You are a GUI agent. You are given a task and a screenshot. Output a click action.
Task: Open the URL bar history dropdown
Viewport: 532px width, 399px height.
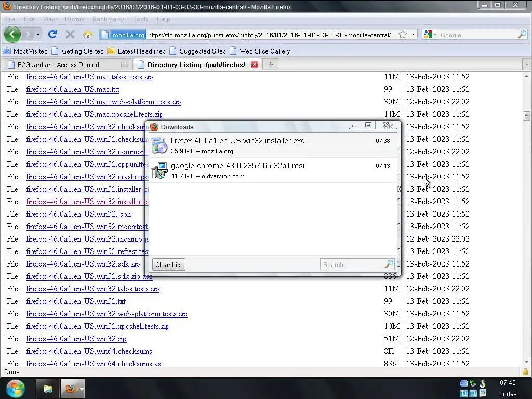pos(413,35)
